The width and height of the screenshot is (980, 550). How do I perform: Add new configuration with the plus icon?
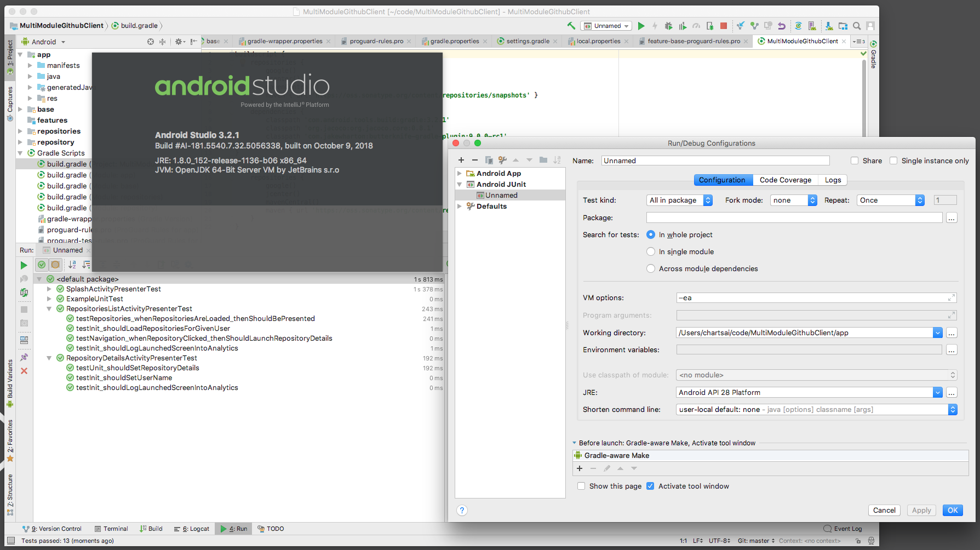click(461, 160)
